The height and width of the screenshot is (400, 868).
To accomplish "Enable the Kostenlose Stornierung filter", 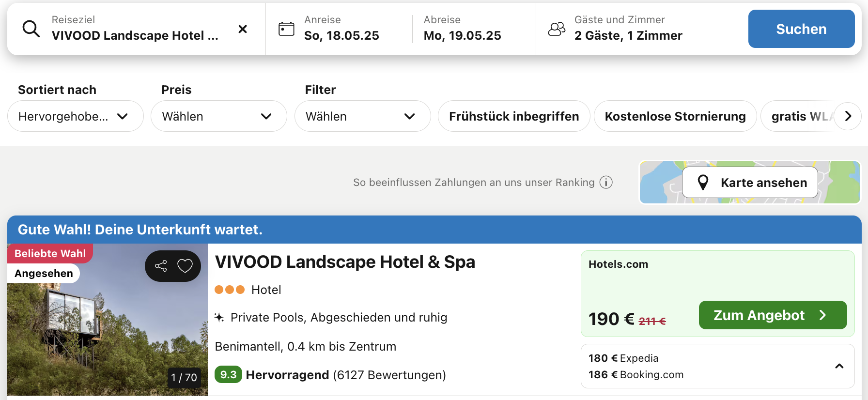I will [675, 116].
